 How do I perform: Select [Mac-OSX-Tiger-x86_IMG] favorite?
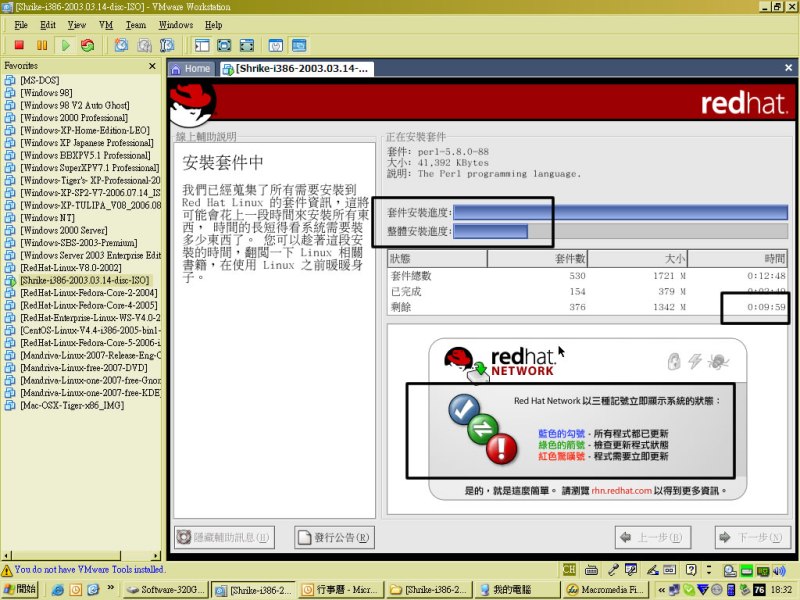pyautogui.click(x=72, y=406)
